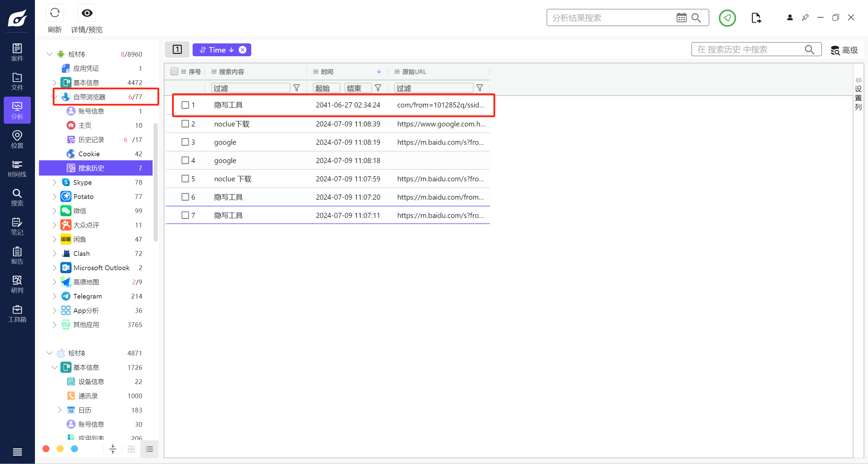Click the green shield status icon
Image resolution: width=868 pixels, height=464 pixels.
(x=727, y=18)
